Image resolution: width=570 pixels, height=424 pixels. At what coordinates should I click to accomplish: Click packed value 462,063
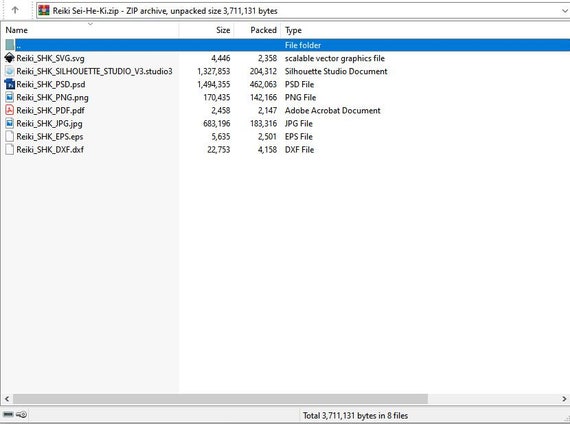pos(263,84)
